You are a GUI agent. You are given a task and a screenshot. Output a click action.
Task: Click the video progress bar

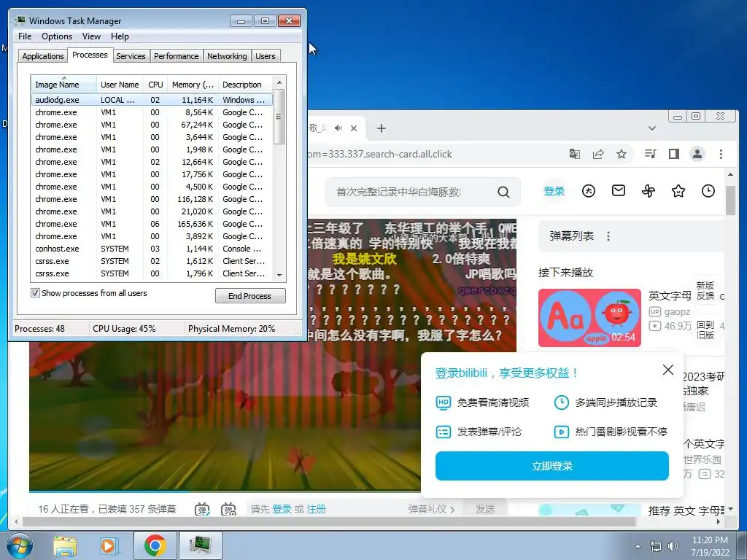pos(225,491)
